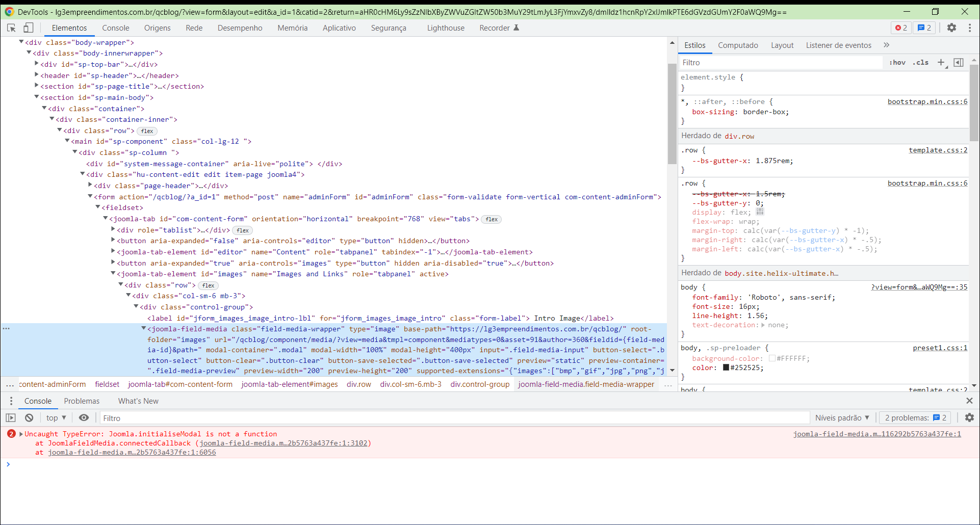Screen dimensions: 980x525
Task: Open the Níveis padrão log levels dropdown
Action: 841,417
